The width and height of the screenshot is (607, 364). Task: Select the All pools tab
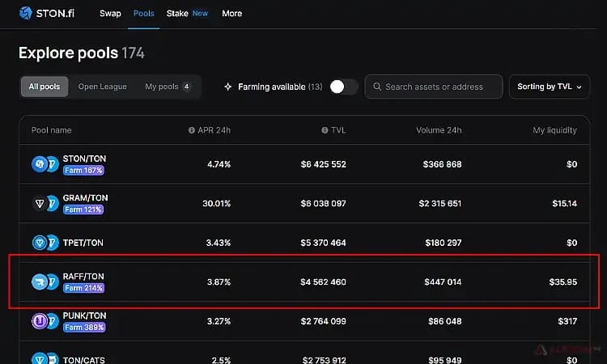[x=45, y=87]
